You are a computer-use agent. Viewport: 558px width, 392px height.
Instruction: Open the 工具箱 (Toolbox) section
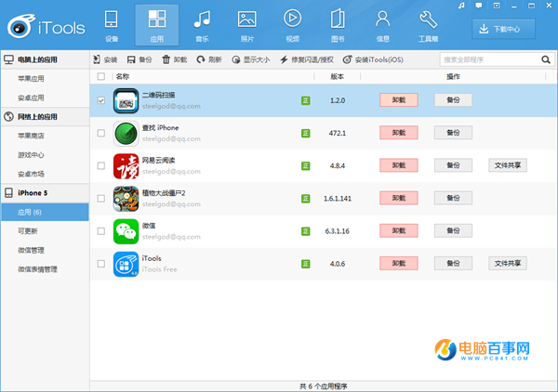coord(428,25)
